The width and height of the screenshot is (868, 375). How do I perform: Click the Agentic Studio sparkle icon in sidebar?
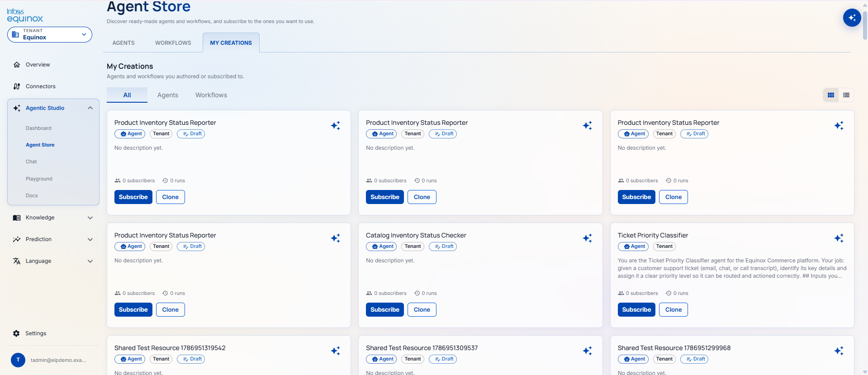click(x=17, y=108)
